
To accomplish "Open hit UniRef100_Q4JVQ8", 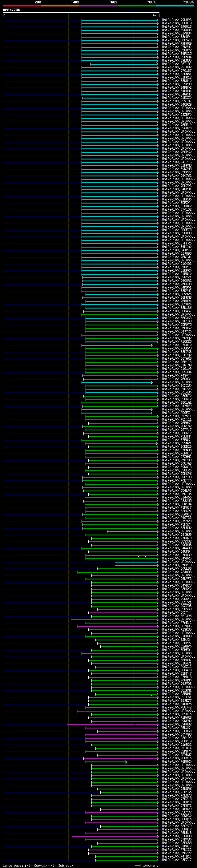I will click(x=177, y=684).
